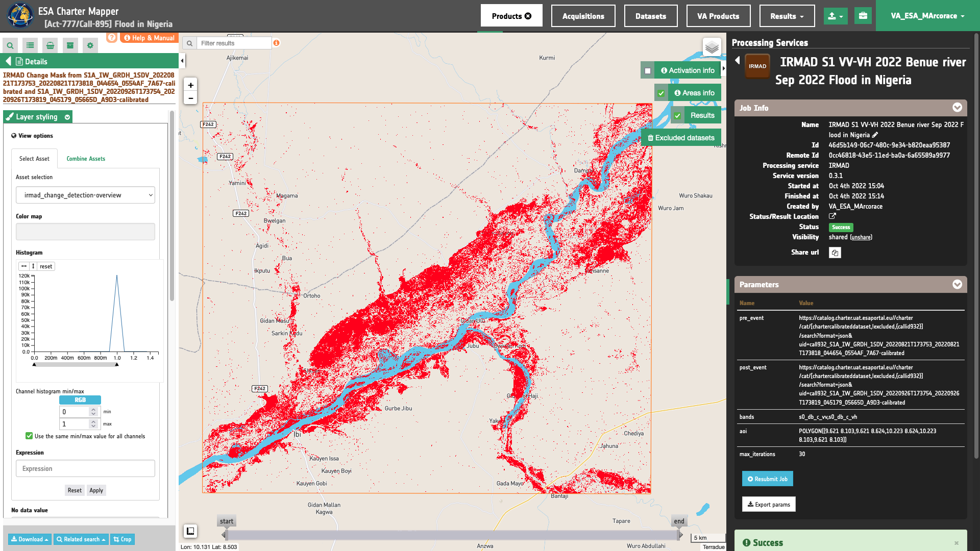
Task: Stretch histogram vertically with arrows icon
Action: tap(33, 266)
